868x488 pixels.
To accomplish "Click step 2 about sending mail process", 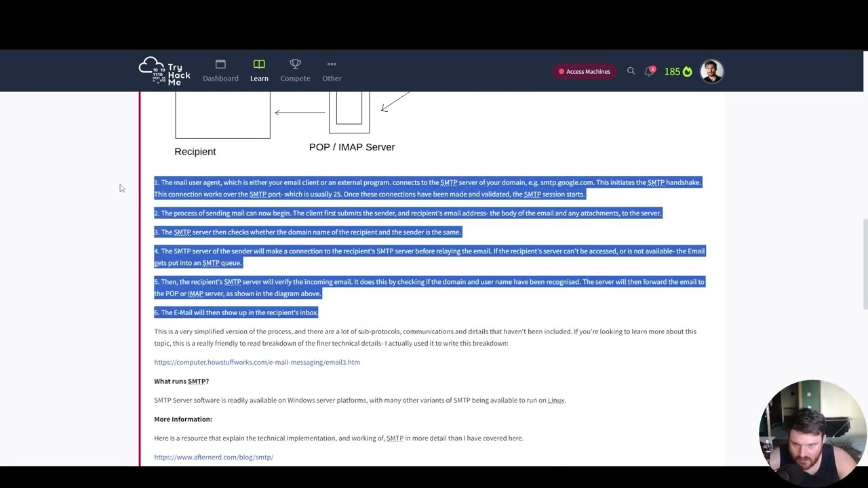I will 408,213.
